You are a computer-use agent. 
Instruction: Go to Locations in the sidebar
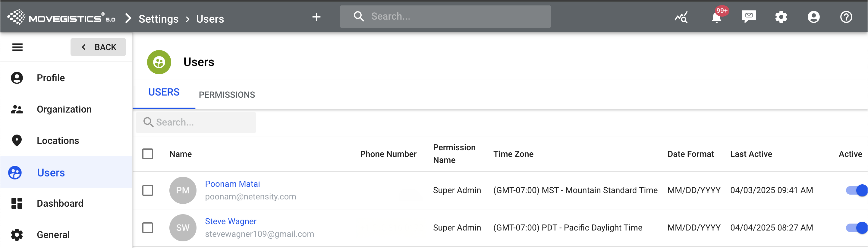coord(58,141)
